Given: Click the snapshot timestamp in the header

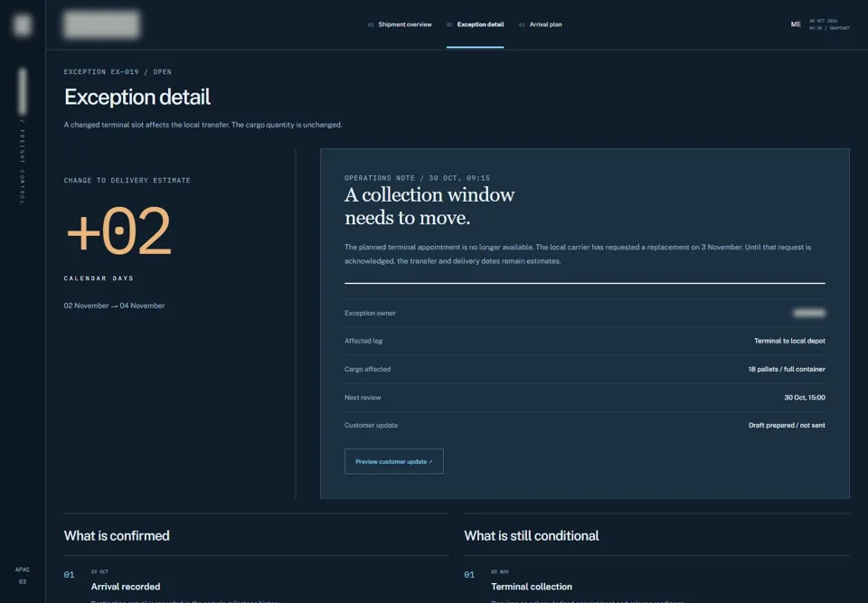Looking at the screenshot, I should click(x=829, y=24).
